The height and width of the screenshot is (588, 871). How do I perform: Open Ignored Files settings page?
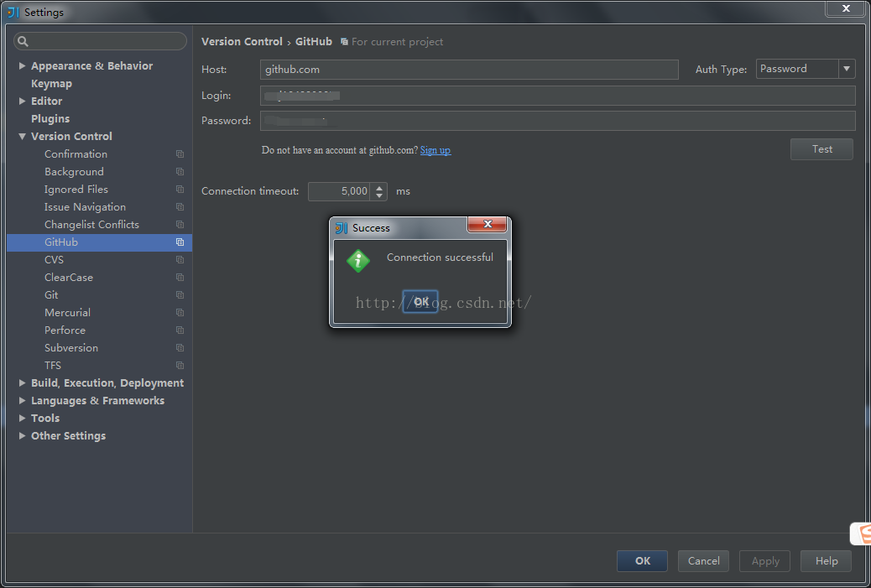[76, 190]
